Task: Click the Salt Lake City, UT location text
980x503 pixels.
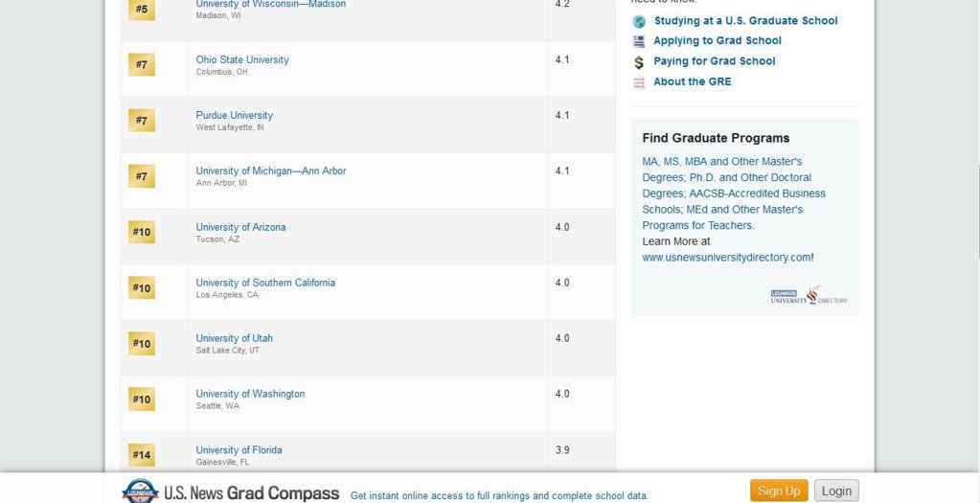Action: (227, 352)
